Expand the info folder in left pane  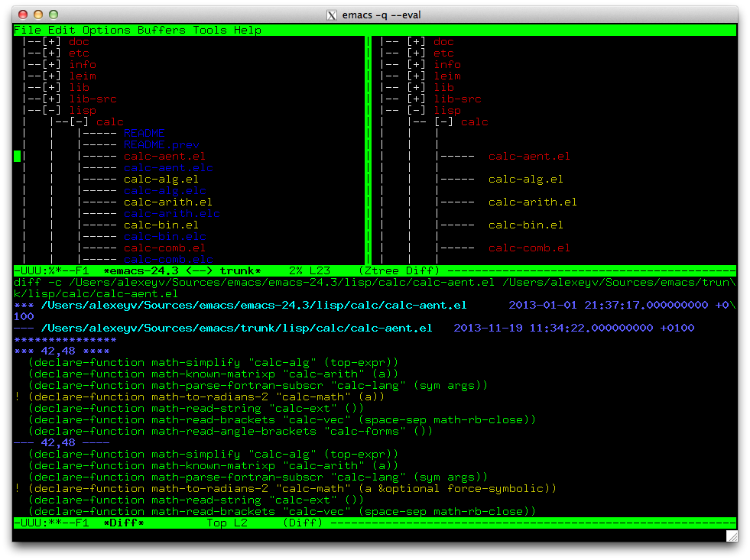tap(52, 64)
